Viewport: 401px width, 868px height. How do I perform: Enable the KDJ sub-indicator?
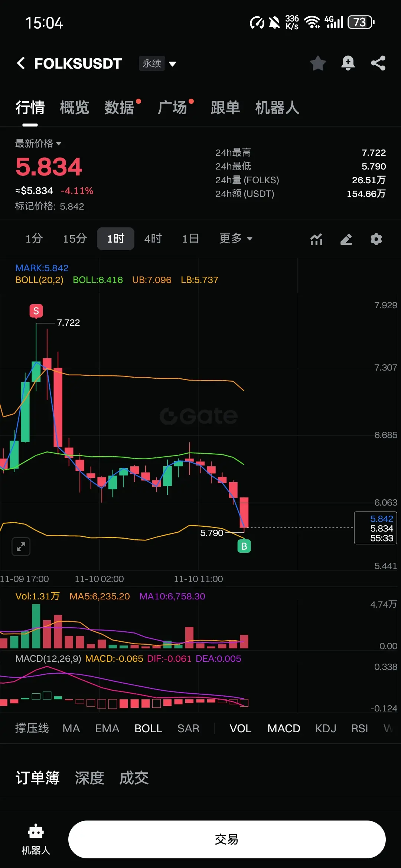[x=326, y=728]
